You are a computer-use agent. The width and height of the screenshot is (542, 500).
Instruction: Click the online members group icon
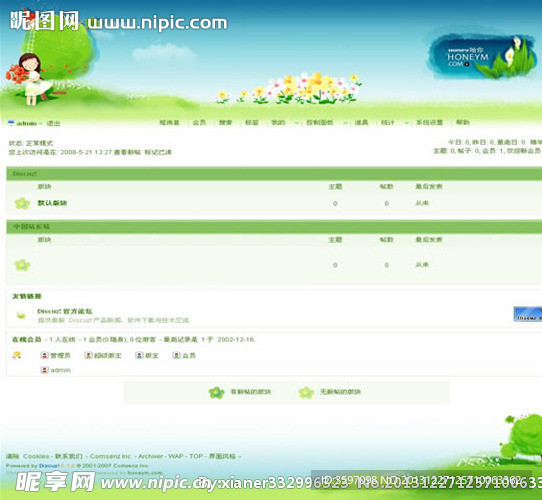click(17, 355)
